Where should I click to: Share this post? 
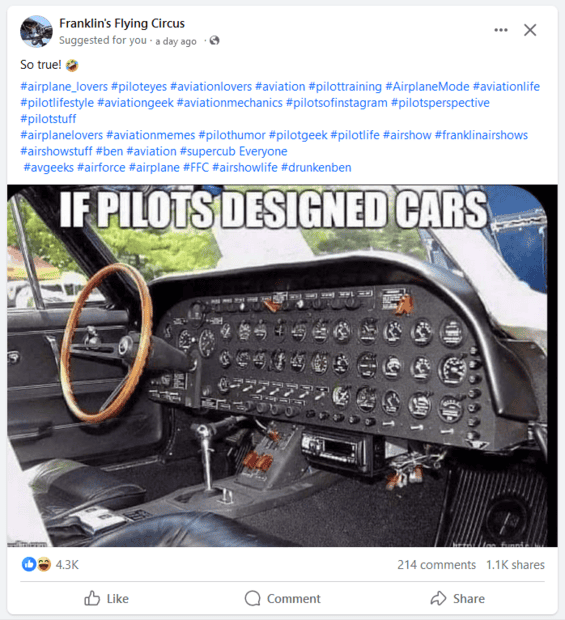(457, 599)
